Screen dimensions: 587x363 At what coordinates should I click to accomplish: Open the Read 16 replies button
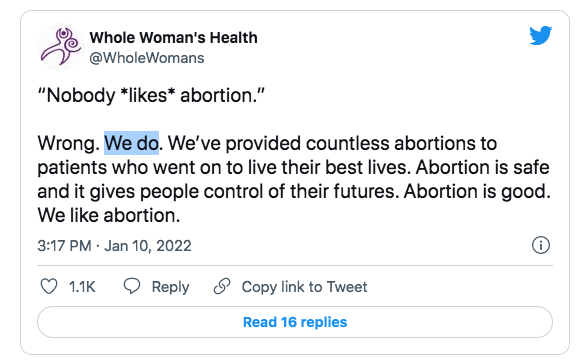click(295, 322)
